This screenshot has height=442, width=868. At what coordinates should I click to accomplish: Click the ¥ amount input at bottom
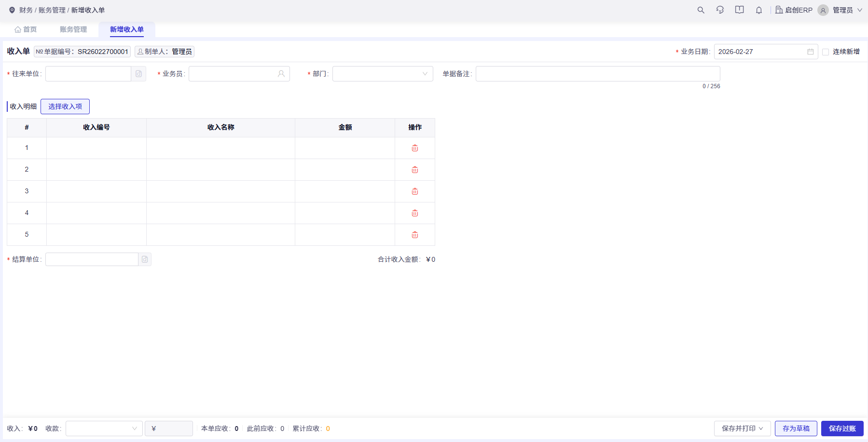point(169,429)
